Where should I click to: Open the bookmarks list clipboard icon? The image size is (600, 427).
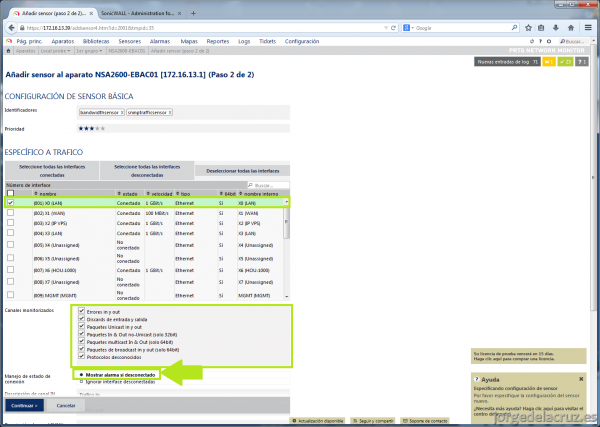point(541,28)
